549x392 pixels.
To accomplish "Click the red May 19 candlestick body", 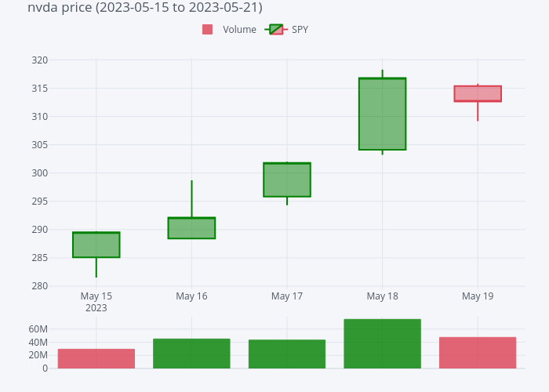I will point(478,93).
